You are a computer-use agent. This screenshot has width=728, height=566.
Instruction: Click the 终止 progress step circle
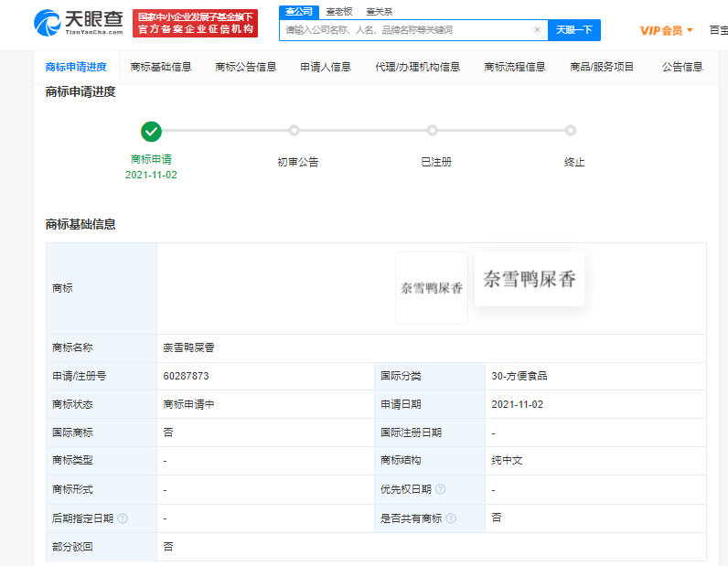[x=571, y=131]
